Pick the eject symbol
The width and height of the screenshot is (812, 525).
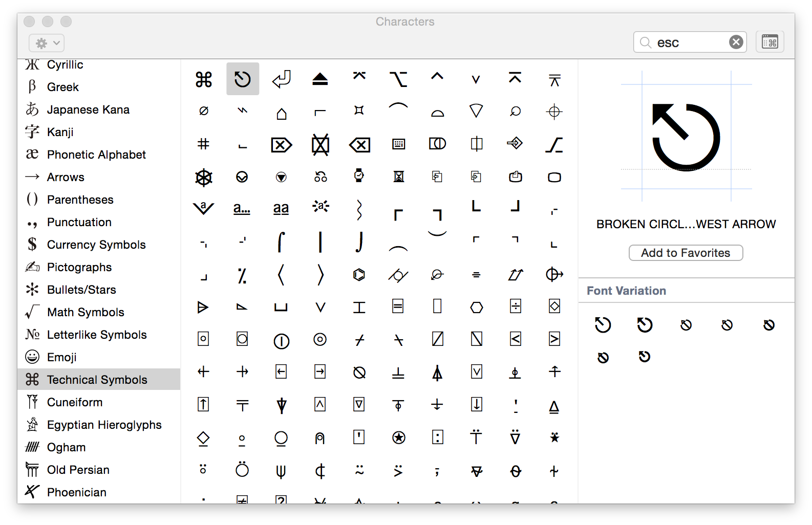(320, 79)
